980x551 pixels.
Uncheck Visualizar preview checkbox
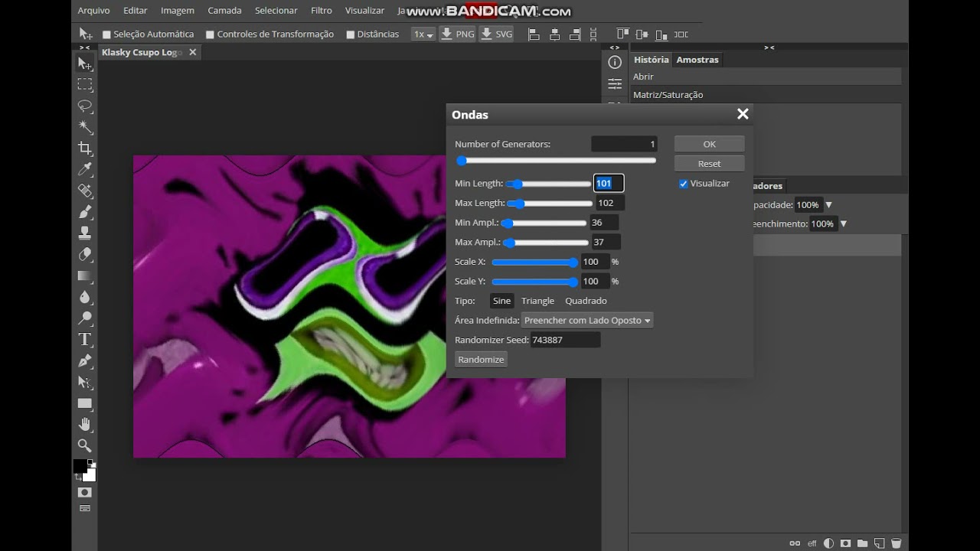[x=684, y=184]
